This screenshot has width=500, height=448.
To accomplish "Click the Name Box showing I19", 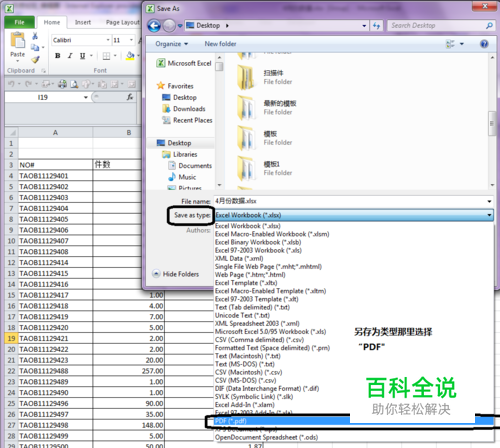I will click(x=43, y=97).
